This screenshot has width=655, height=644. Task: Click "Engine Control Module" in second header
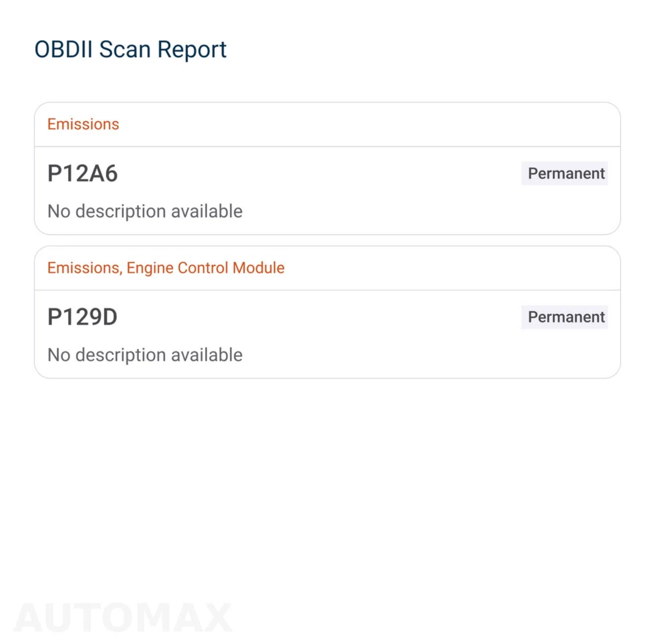click(205, 268)
